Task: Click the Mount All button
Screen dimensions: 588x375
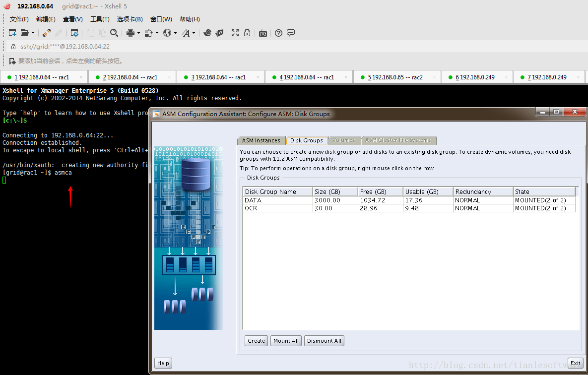Action: pyautogui.click(x=286, y=341)
